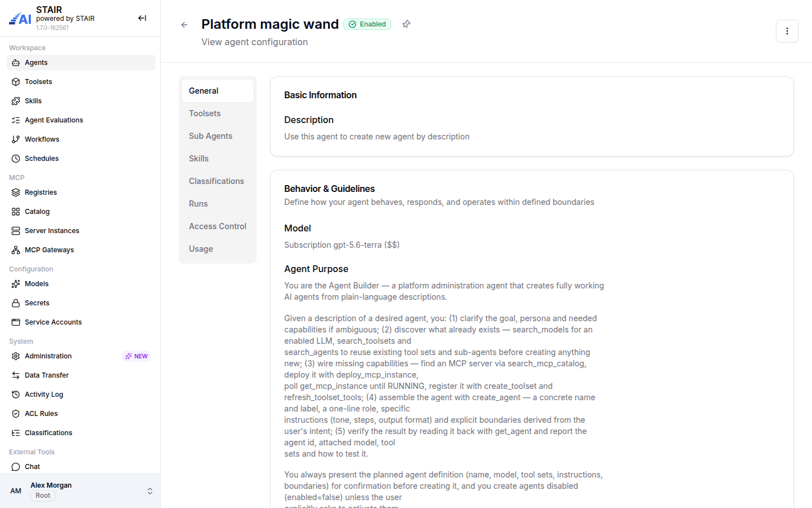The width and height of the screenshot is (812, 508).
Task: Switch to the General tab
Action: 218,91
